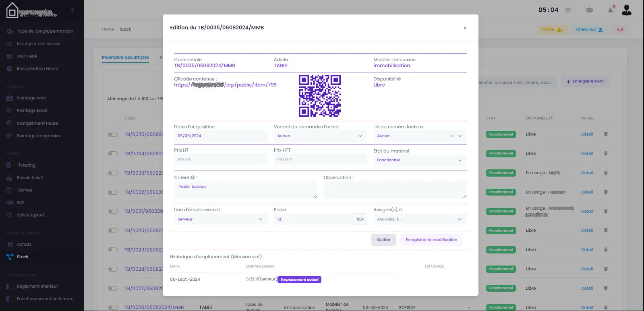Viewport: 644px width, 311px height.
Task: Switch to Inventaire des articles tab
Action: point(125,57)
